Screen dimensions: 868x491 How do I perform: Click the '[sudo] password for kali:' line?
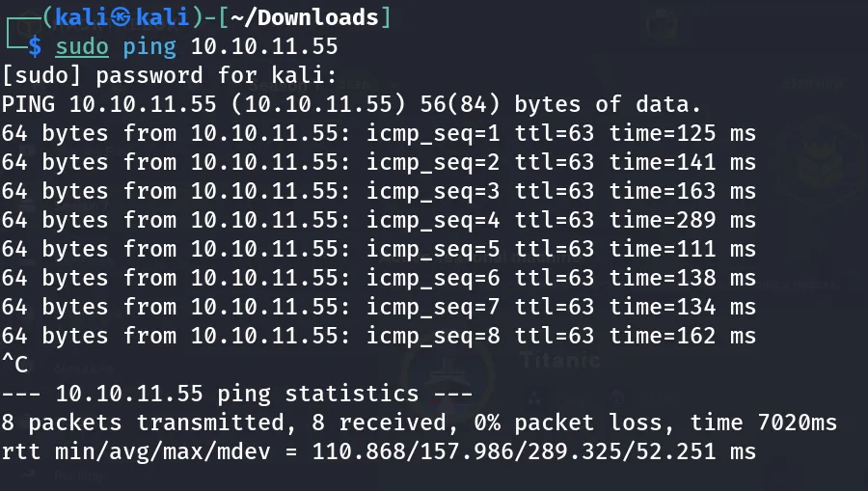[x=169, y=75]
